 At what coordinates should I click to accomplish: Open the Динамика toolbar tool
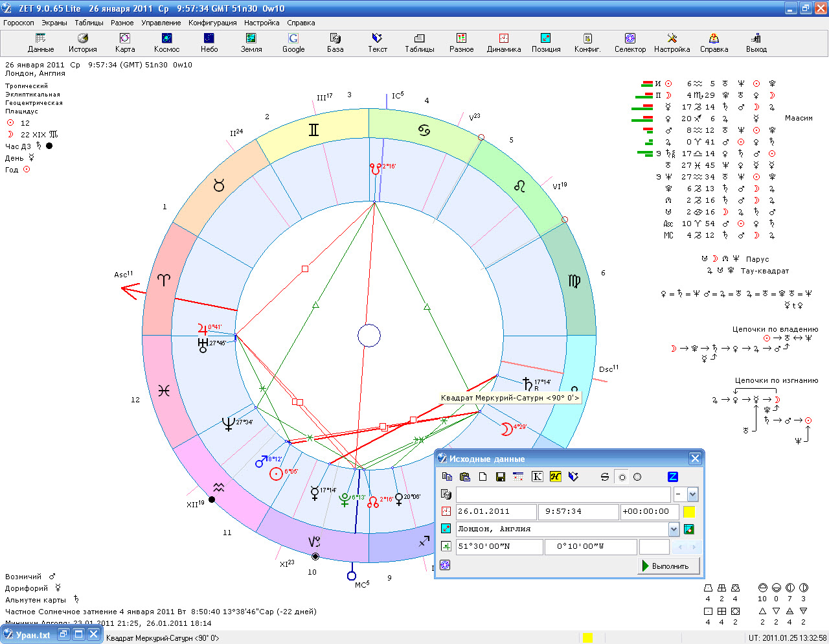[503, 43]
